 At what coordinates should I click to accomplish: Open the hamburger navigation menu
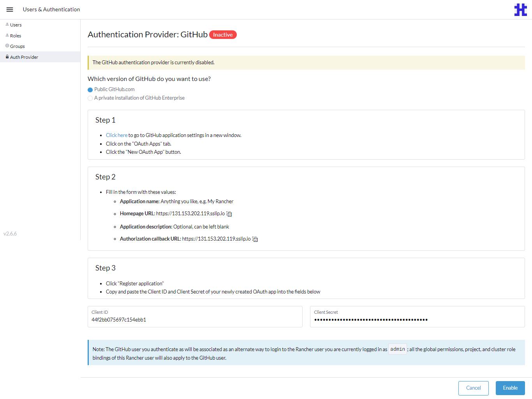10,9
